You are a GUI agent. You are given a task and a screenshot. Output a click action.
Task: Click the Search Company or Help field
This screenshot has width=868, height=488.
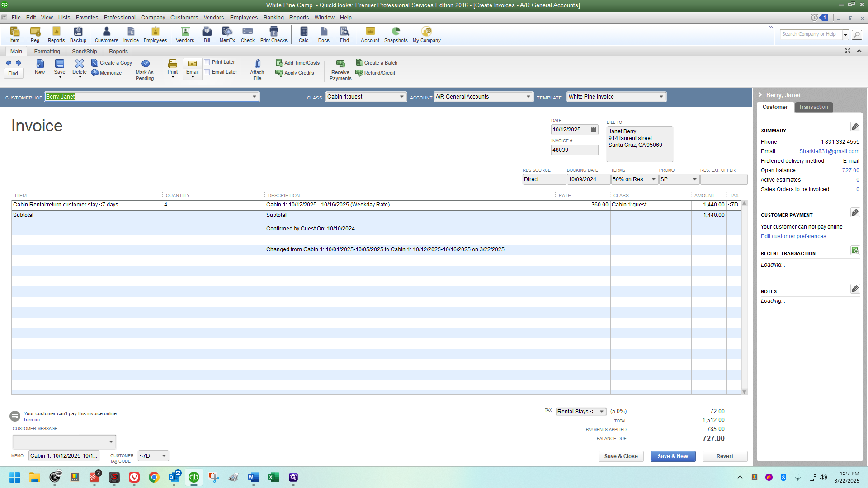click(810, 34)
